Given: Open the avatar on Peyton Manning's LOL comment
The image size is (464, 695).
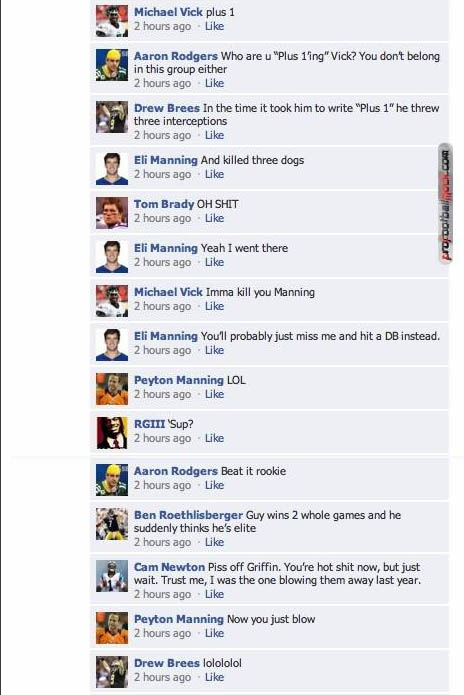Looking at the screenshot, I should (112, 389).
